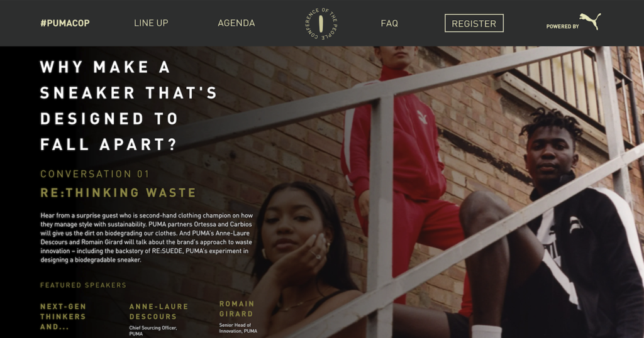Open the AGENDA menu item
This screenshot has width=644, height=338.
click(x=236, y=23)
